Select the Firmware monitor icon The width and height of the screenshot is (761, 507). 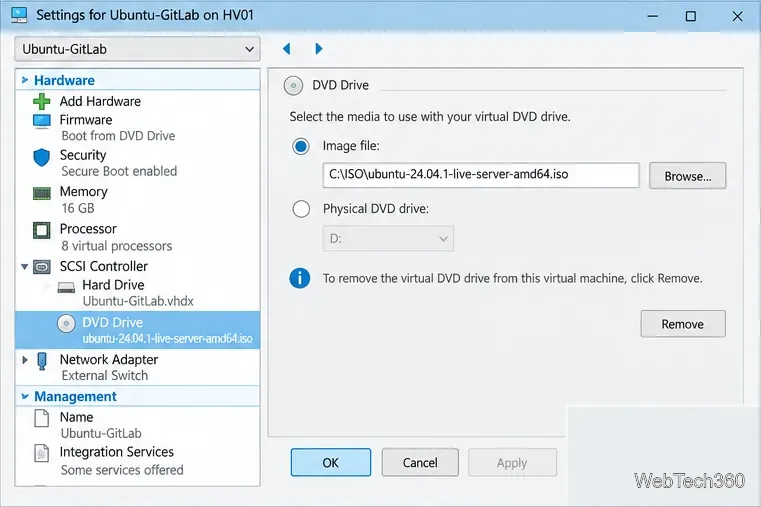point(42,121)
